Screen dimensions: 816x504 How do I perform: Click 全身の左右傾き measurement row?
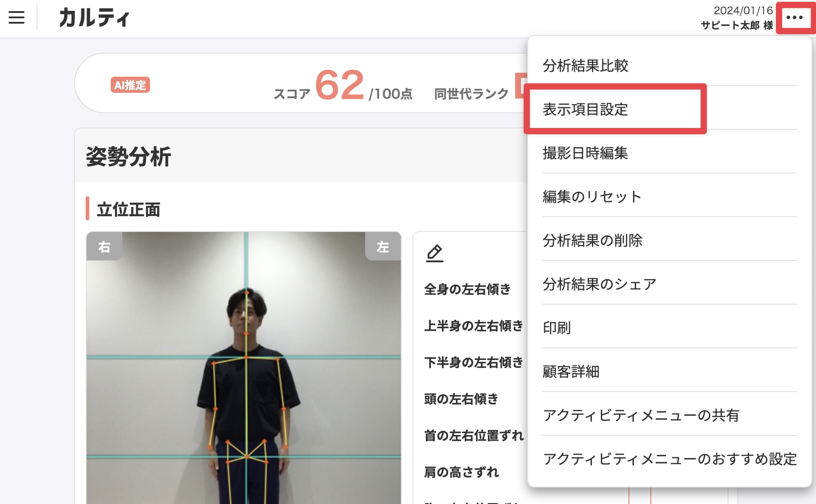pos(467,289)
